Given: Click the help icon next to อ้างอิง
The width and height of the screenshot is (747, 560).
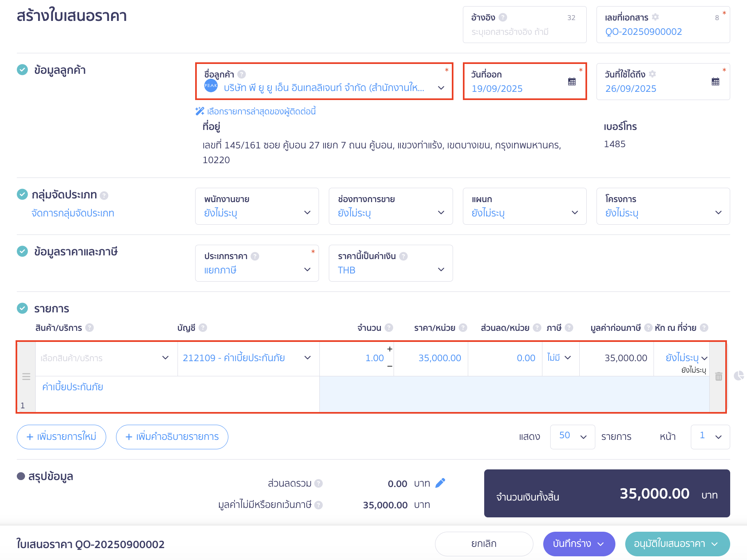Looking at the screenshot, I should (x=503, y=17).
